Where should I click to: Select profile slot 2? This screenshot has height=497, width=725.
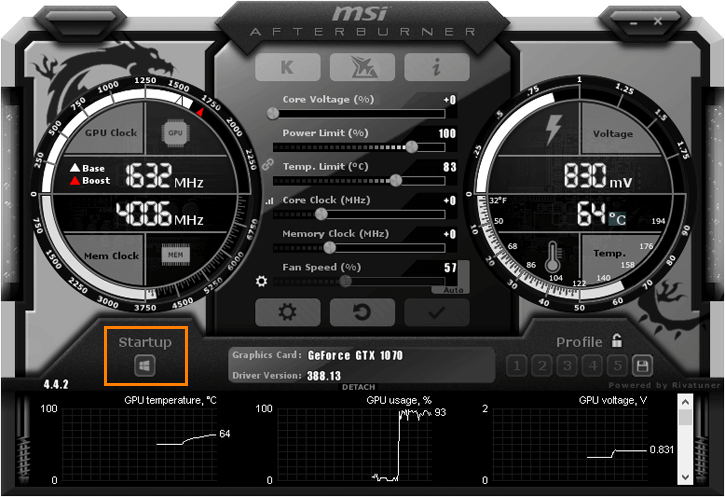[x=542, y=366]
